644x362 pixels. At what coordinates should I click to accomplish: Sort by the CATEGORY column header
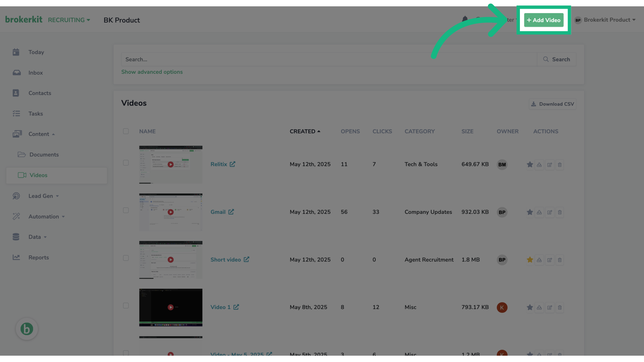tap(420, 131)
